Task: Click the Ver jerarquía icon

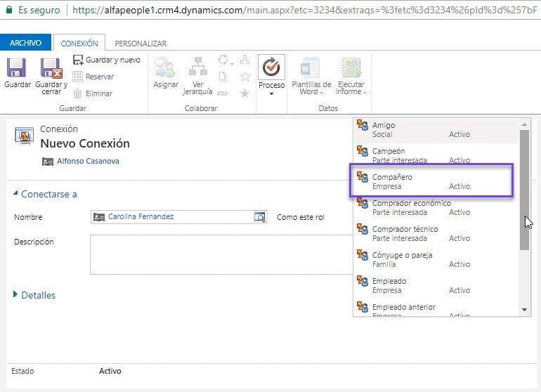Action: pos(197,66)
